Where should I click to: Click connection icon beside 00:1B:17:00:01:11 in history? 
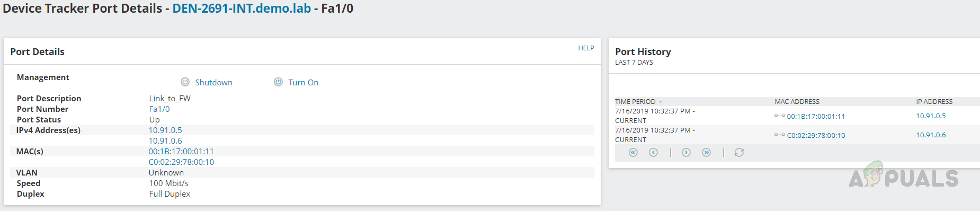(x=779, y=116)
